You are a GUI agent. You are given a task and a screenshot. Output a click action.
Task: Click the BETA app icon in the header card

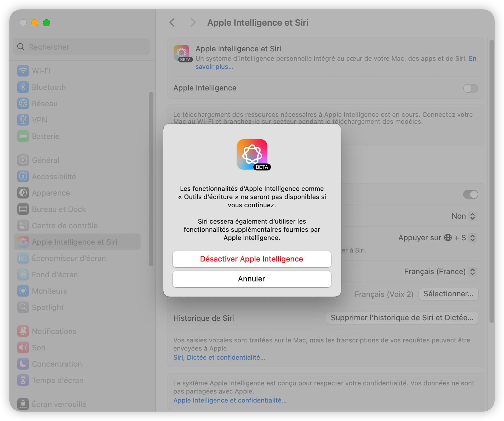click(182, 53)
